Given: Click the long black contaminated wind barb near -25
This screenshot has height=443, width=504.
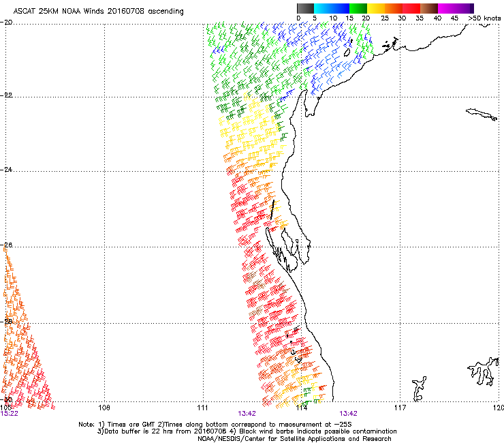Looking at the screenshot, I should [x=272, y=210].
